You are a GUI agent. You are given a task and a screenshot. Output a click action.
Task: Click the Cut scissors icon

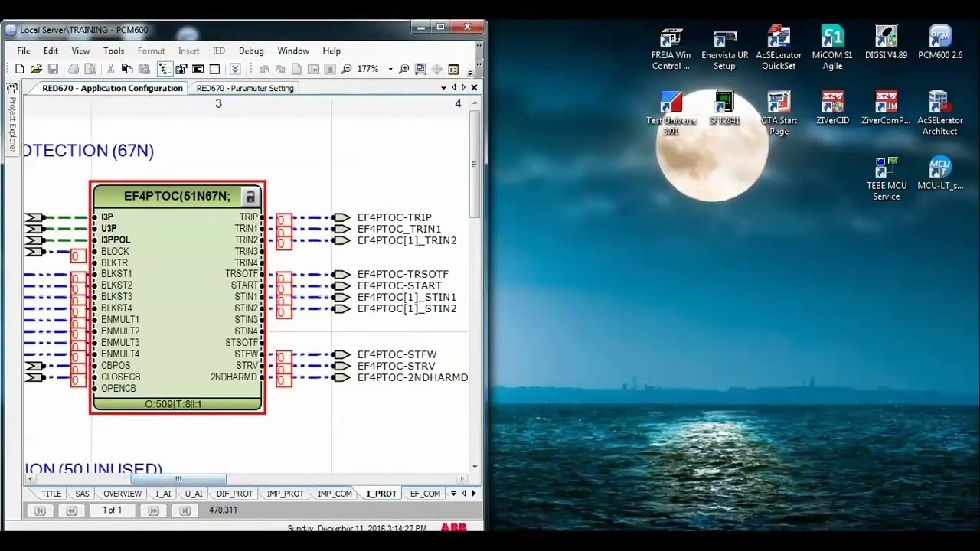(111, 69)
